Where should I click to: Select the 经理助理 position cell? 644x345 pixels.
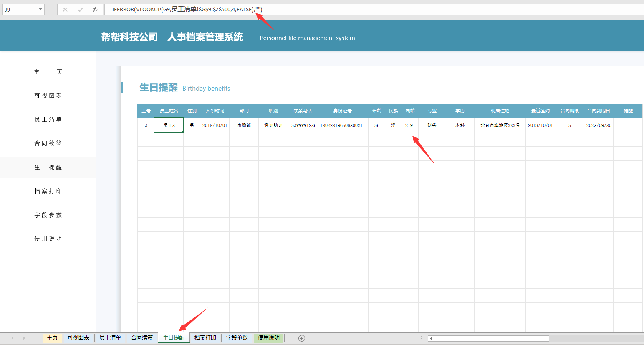(x=273, y=125)
